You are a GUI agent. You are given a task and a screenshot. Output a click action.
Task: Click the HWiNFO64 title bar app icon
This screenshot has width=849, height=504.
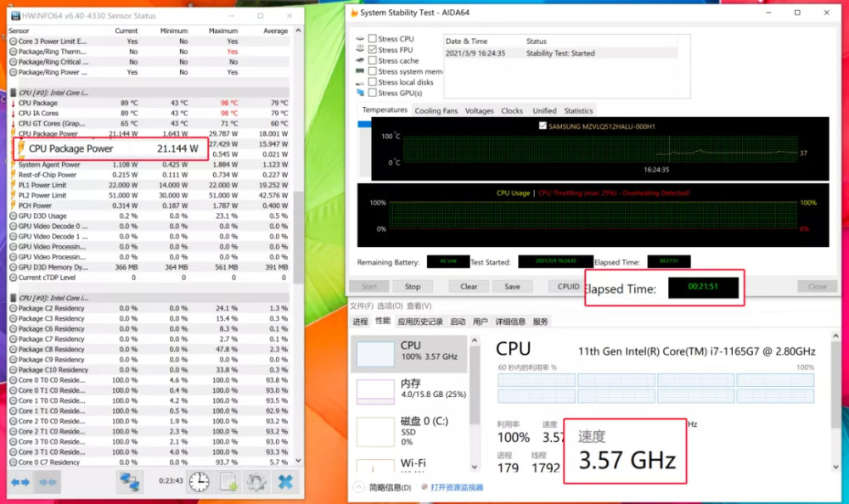pyautogui.click(x=15, y=16)
